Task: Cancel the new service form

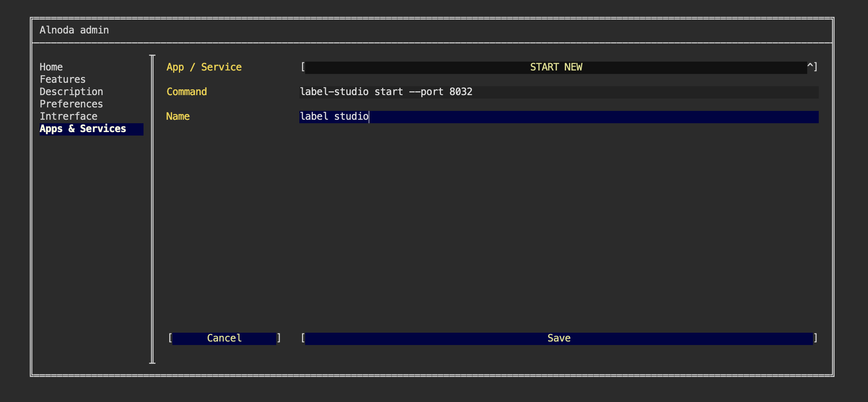Action: point(224,338)
